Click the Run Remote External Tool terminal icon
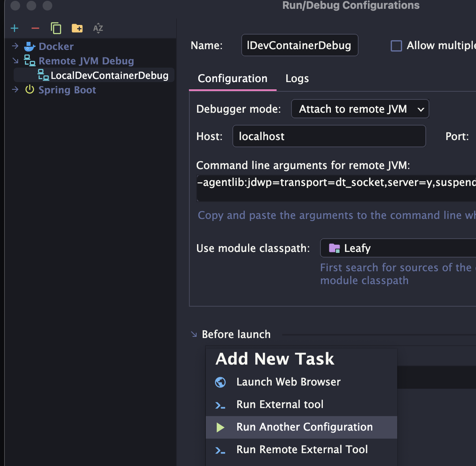 [220, 450]
